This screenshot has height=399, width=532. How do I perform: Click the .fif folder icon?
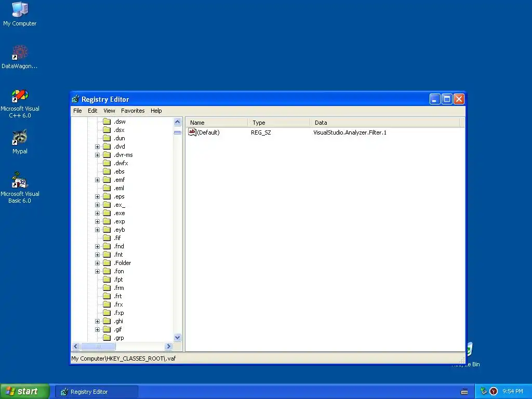(x=107, y=238)
